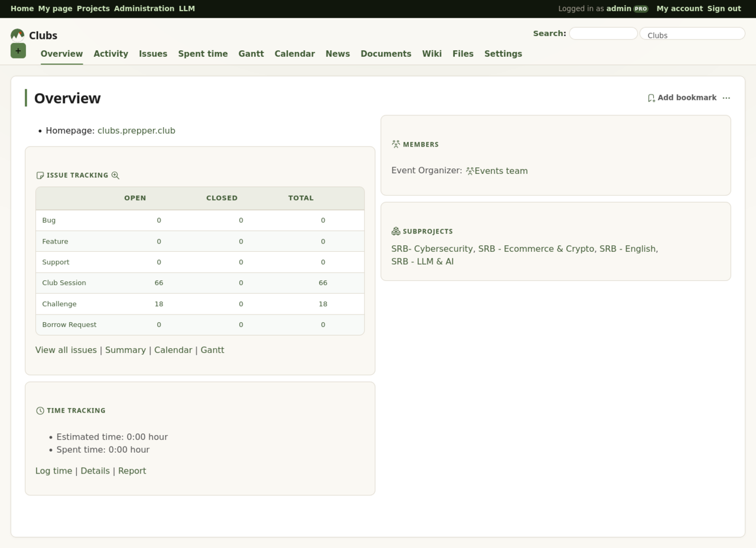Click the Subprojects cubes icon

396,231
